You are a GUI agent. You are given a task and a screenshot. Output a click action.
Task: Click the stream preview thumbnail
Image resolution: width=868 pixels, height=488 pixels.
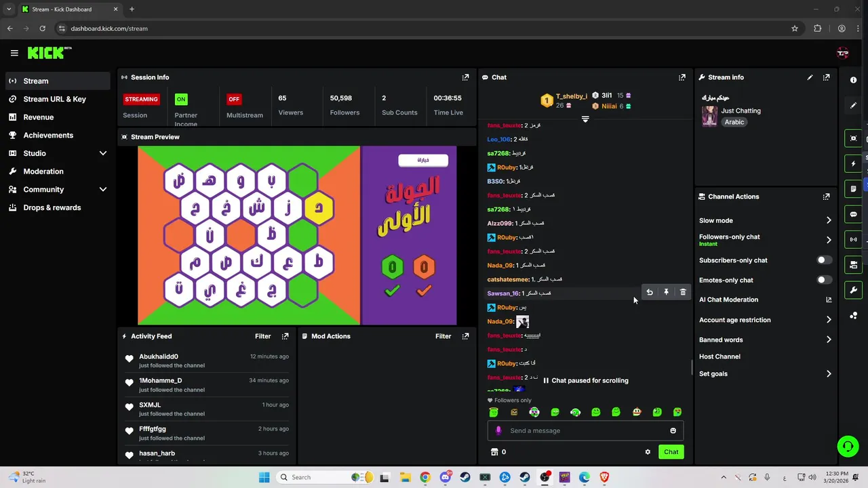pos(297,235)
